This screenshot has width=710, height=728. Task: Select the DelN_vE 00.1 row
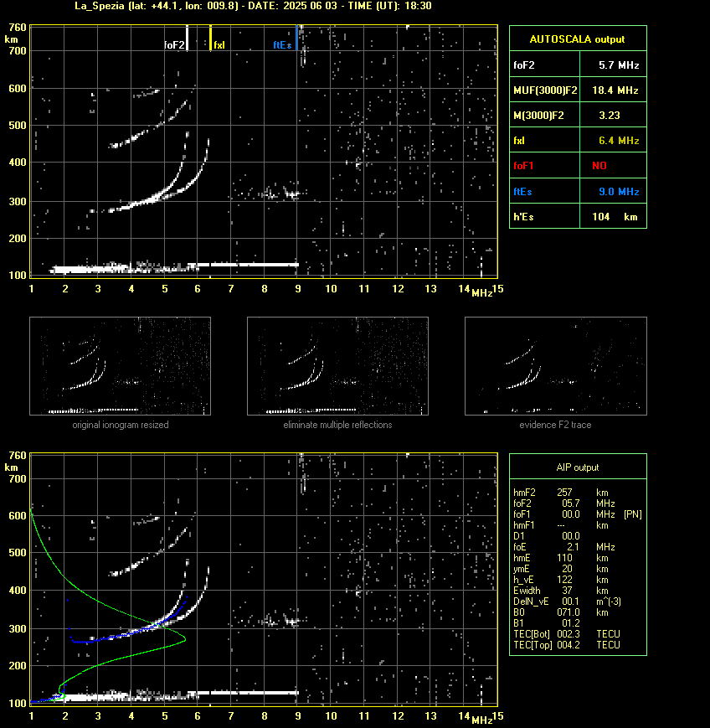tap(578, 602)
